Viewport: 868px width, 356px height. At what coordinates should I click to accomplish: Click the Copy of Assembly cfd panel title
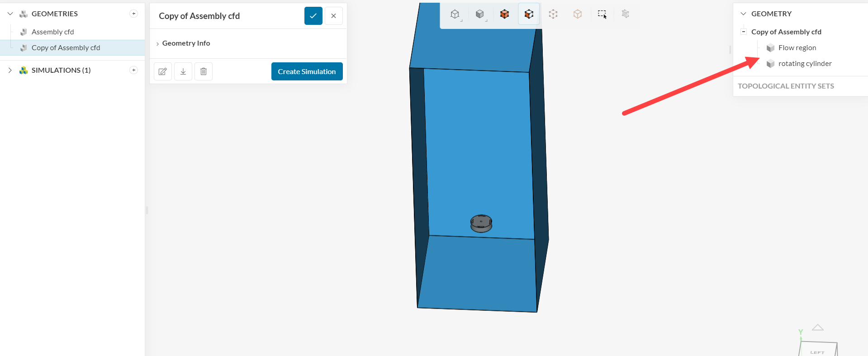(x=199, y=16)
